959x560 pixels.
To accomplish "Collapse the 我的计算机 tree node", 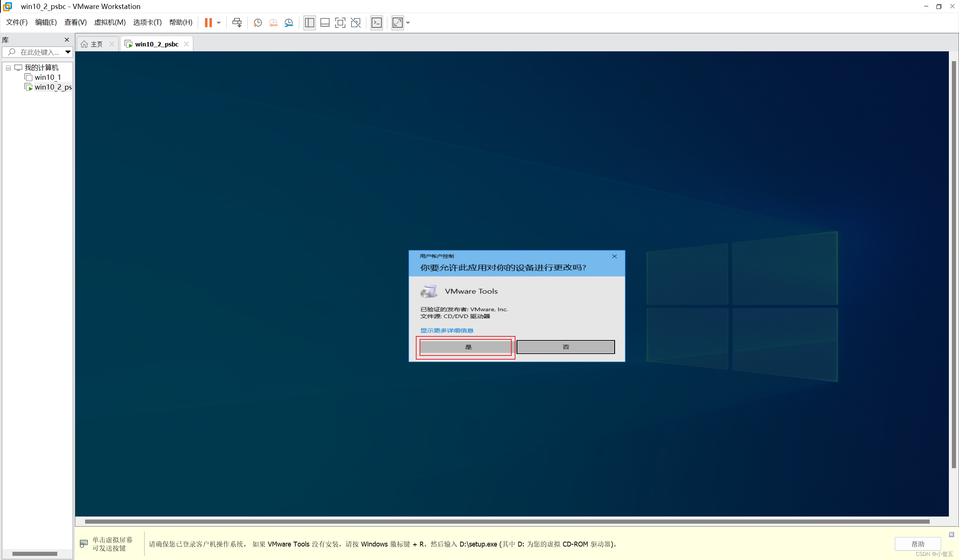I will 8,68.
